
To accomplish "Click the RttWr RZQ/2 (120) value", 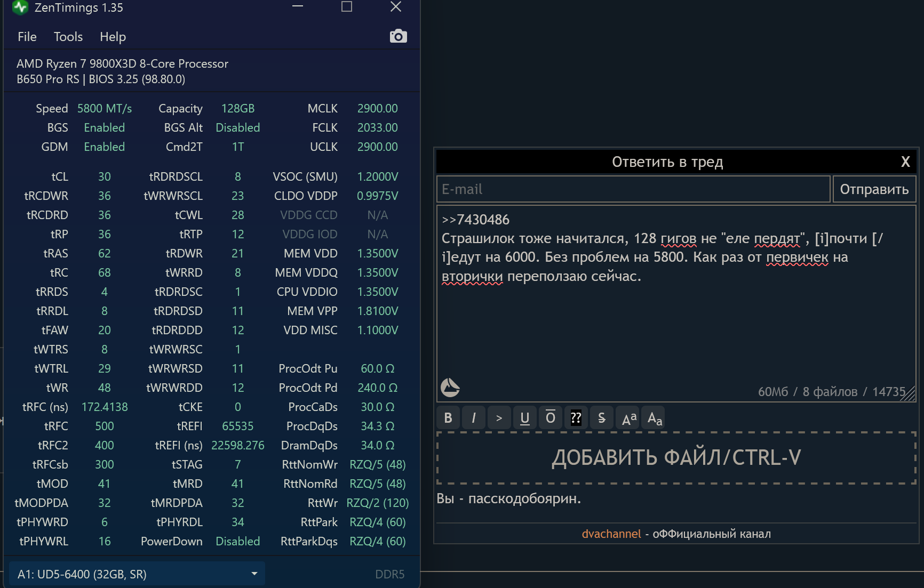I will (378, 503).
